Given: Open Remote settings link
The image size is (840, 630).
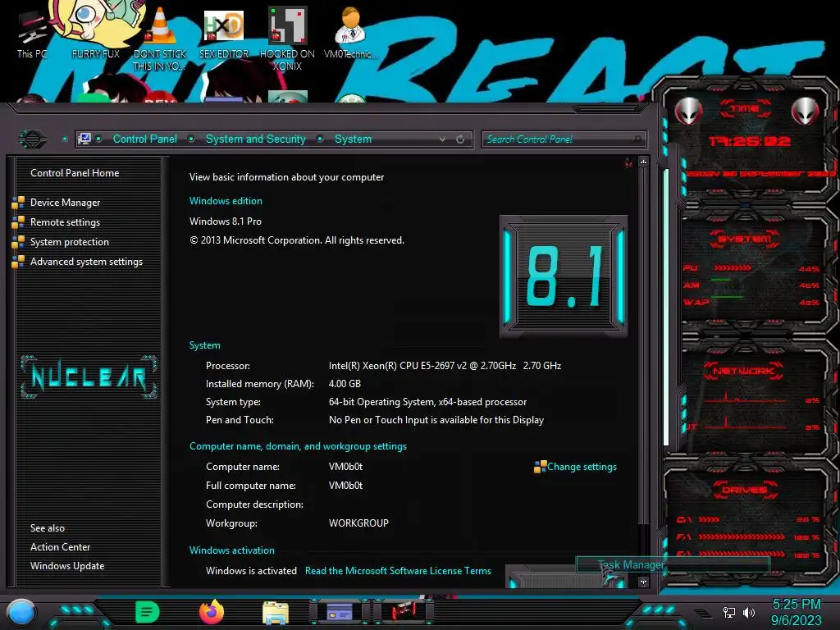Looking at the screenshot, I should click(x=65, y=221).
